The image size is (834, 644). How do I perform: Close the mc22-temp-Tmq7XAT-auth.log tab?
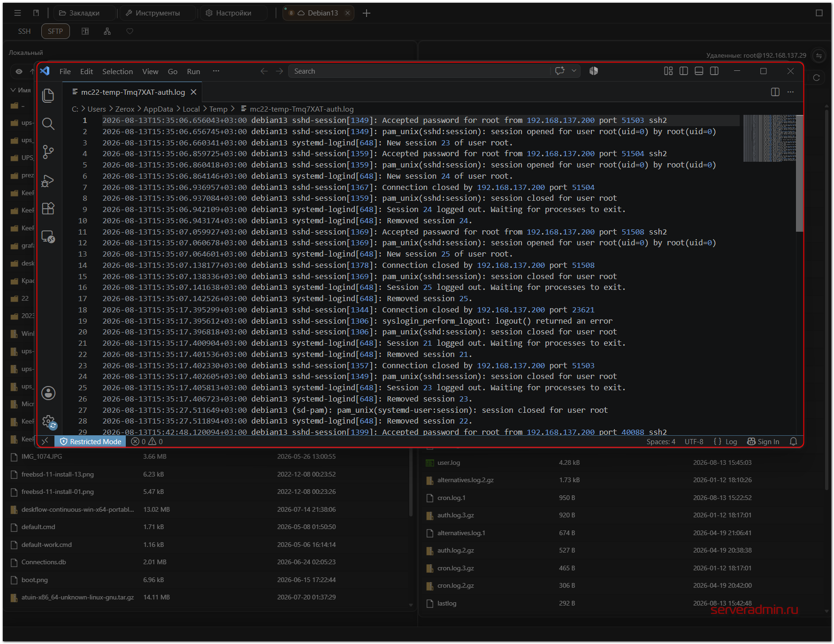tap(193, 92)
